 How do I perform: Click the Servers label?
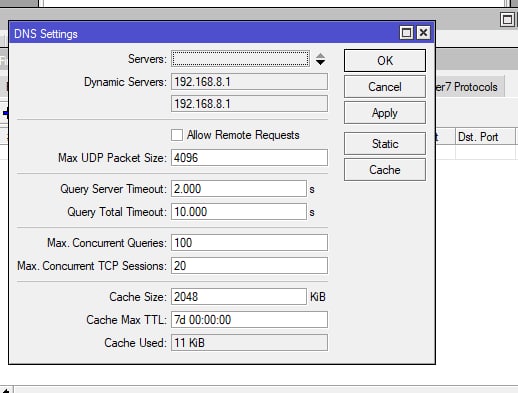(147, 59)
